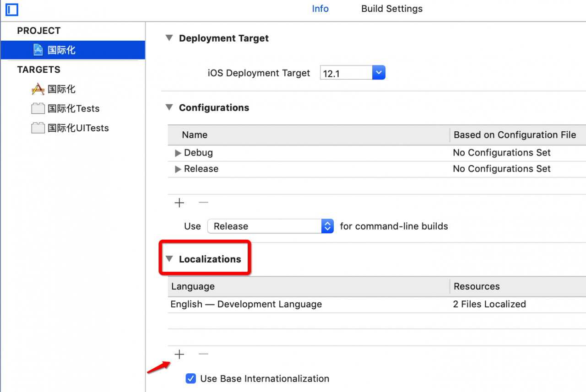Collapse the Configurations section
This screenshot has width=586, height=392.
(x=169, y=107)
